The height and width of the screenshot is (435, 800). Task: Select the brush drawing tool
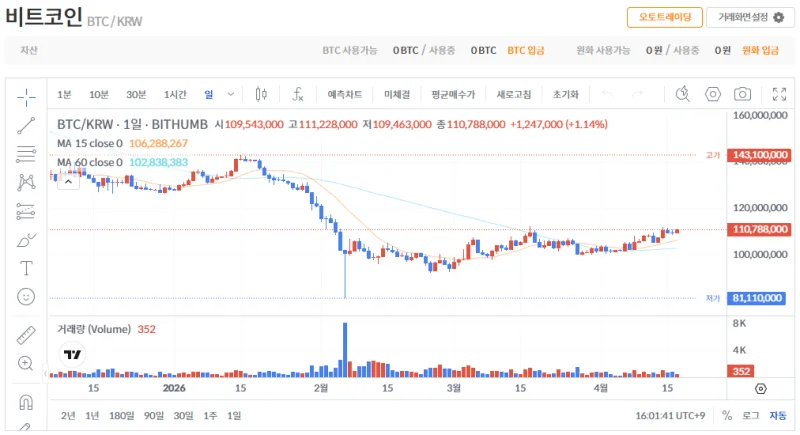pos(26,240)
